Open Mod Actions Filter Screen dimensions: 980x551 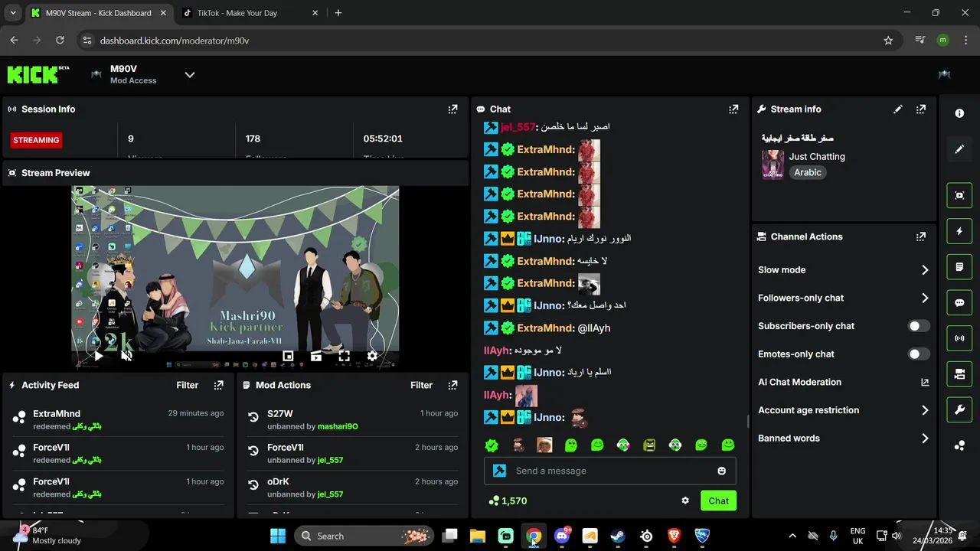[x=421, y=386]
